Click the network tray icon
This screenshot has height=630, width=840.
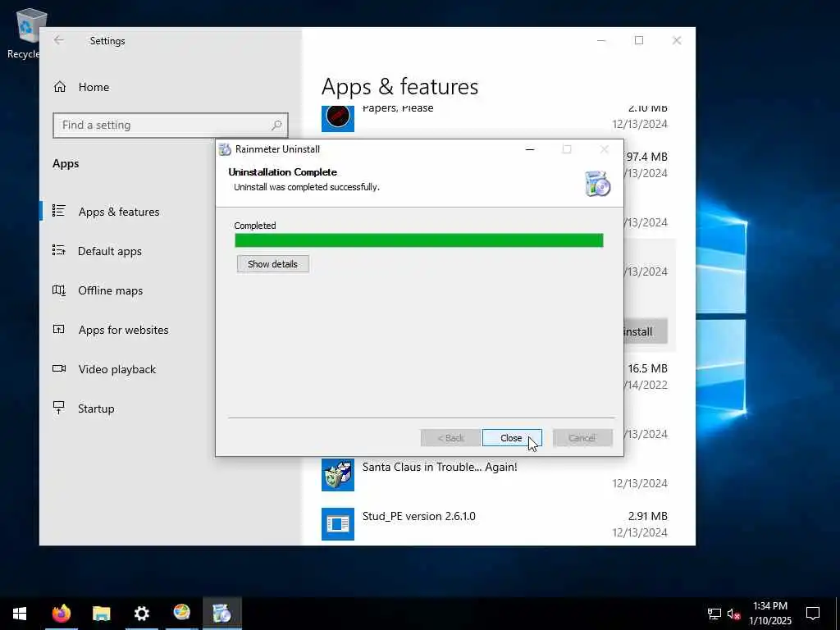(x=714, y=614)
